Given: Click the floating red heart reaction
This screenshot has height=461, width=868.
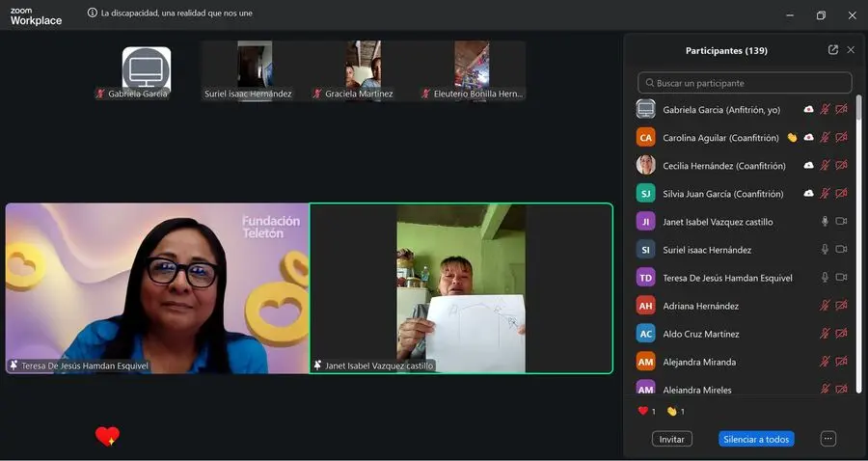Looking at the screenshot, I should (x=107, y=436).
